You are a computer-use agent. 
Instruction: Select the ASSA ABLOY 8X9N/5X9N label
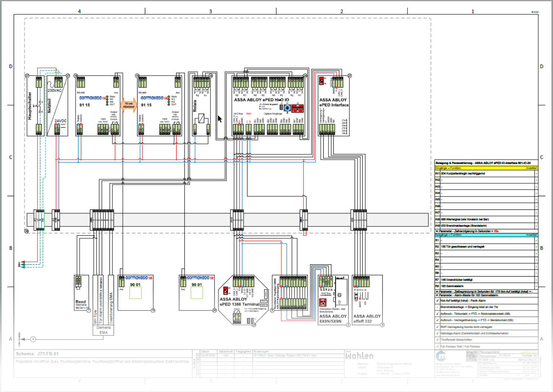(333, 319)
